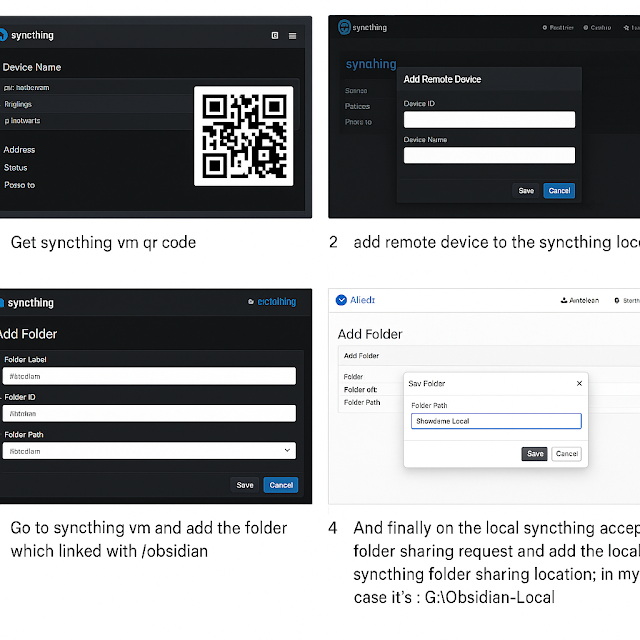Click Save in Add Remote Device dialog
Screen dimensions: 640x640
click(526, 191)
